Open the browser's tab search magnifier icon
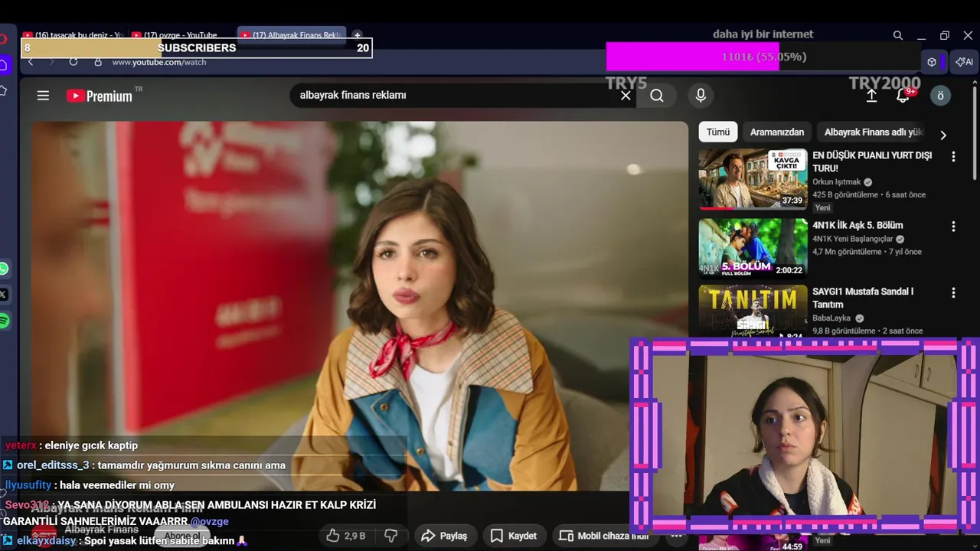The height and width of the screenshot is (551, 980). point(897,35)
